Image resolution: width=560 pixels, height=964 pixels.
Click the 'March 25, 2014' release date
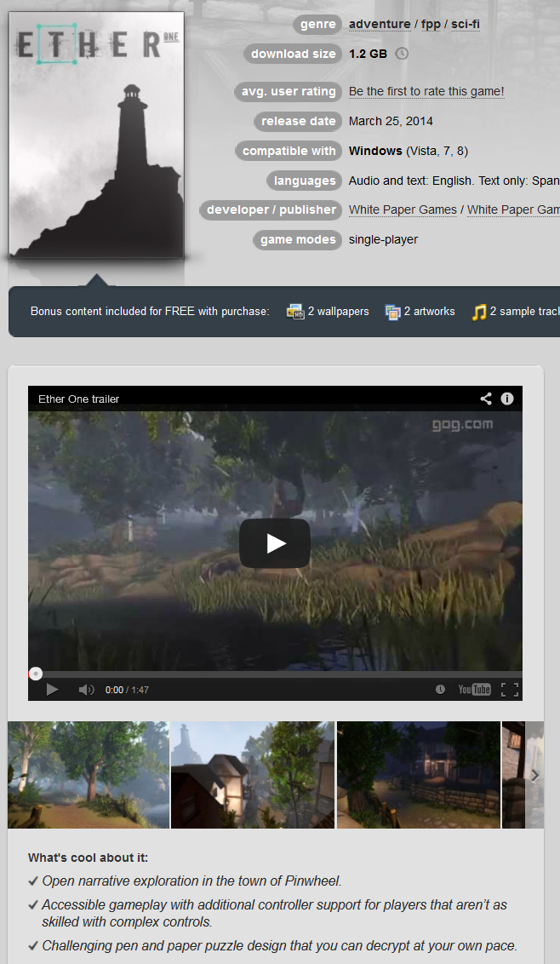coord(391,121)
